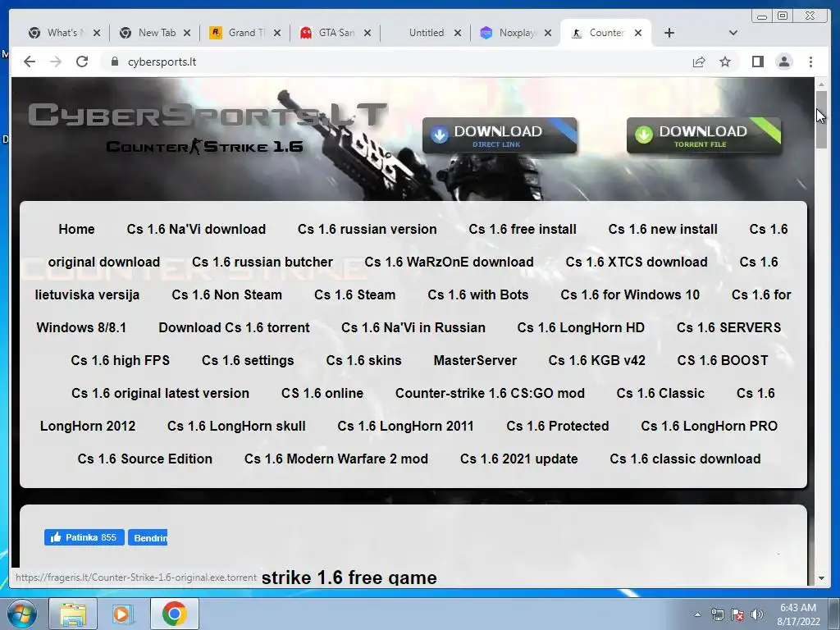Close the "New Tab" tab
This screenshot has width=840, height=630.
coord(186,33)
